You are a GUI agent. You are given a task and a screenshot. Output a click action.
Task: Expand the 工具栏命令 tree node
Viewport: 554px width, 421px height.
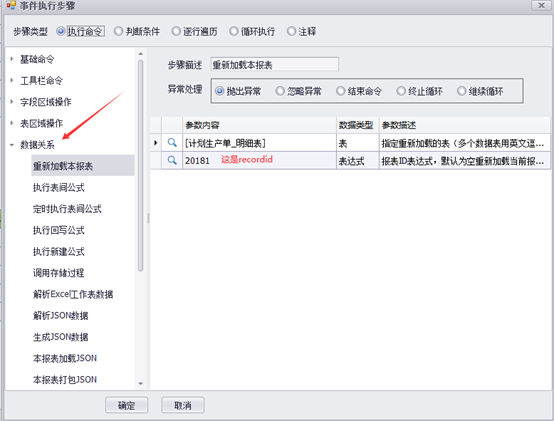click(12, 81)
